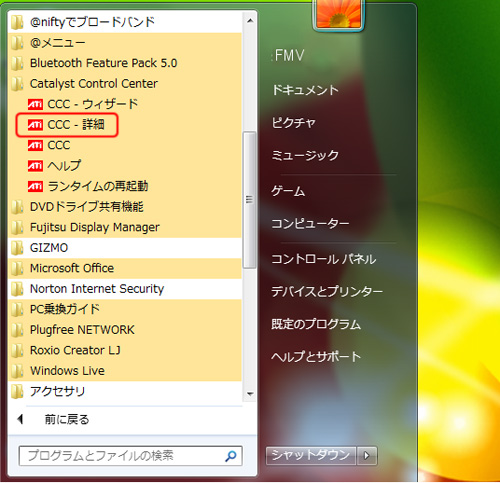Click the ATI icon beside CCC - ウィザード
The width and height of the screenshot is (500, 483).
pyautogui.click(x=35, y=104)
